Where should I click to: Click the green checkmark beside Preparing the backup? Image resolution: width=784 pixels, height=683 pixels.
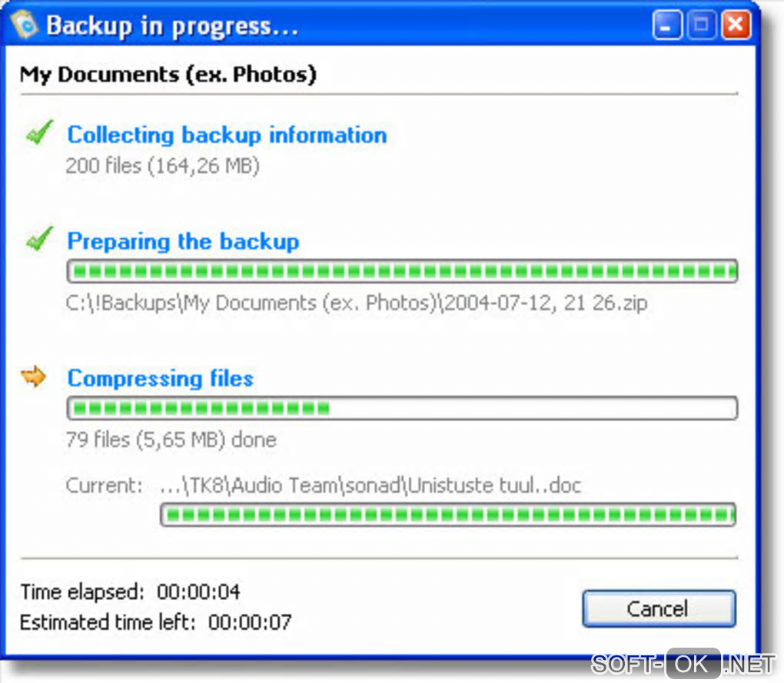(39, 239)
